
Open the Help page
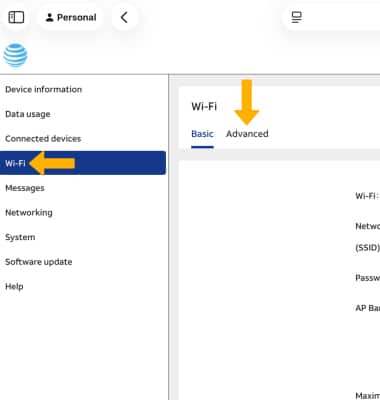pos(14,286)
